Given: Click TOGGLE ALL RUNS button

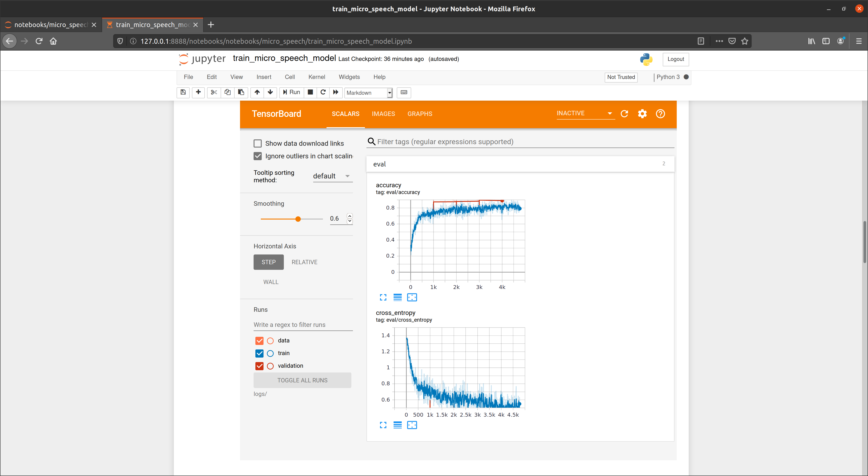Looking at the screenshot, I should tap(302, 380).
